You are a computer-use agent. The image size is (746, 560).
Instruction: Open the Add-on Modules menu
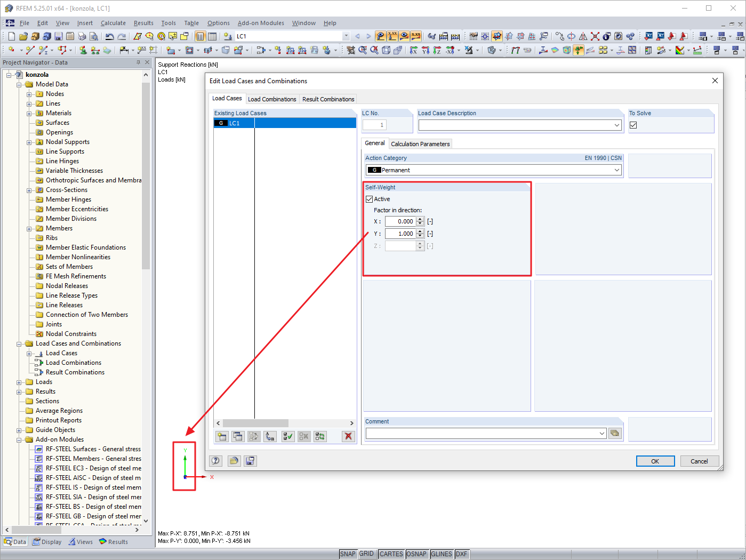click(261, 23)
